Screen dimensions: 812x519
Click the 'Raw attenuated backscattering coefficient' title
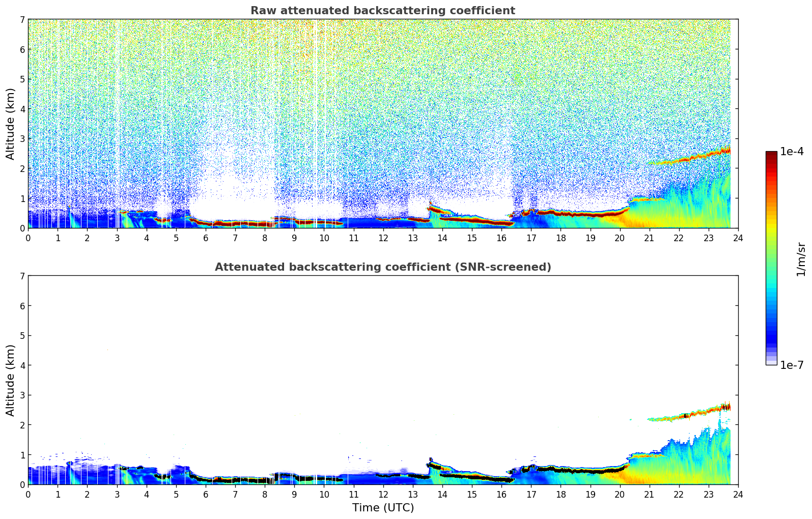[382, 11]
